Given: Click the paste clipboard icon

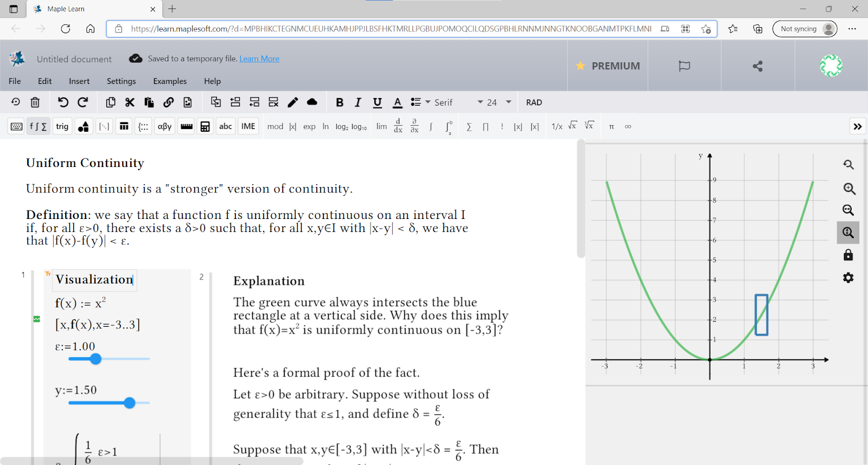Looking at the screenshot, I should tap(149, 102).
